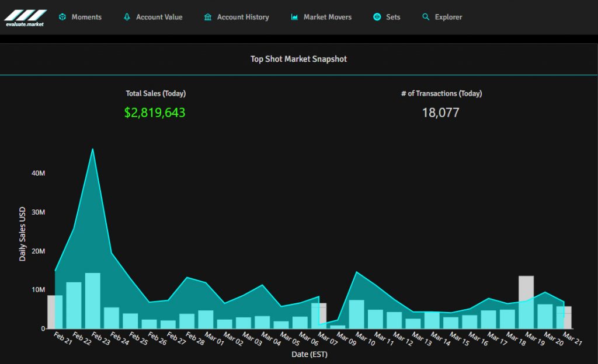Navigate to Market Movers

coord(328,17)
